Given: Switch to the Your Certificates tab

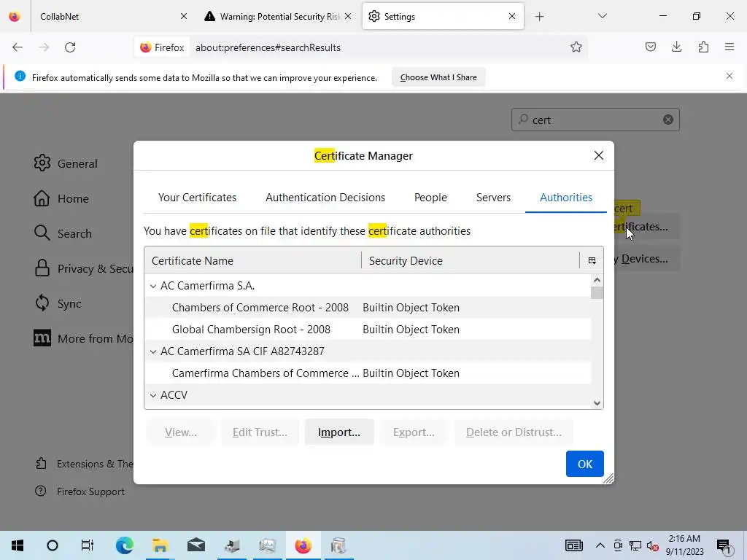Looking at the screenshot, I should 197,197.
